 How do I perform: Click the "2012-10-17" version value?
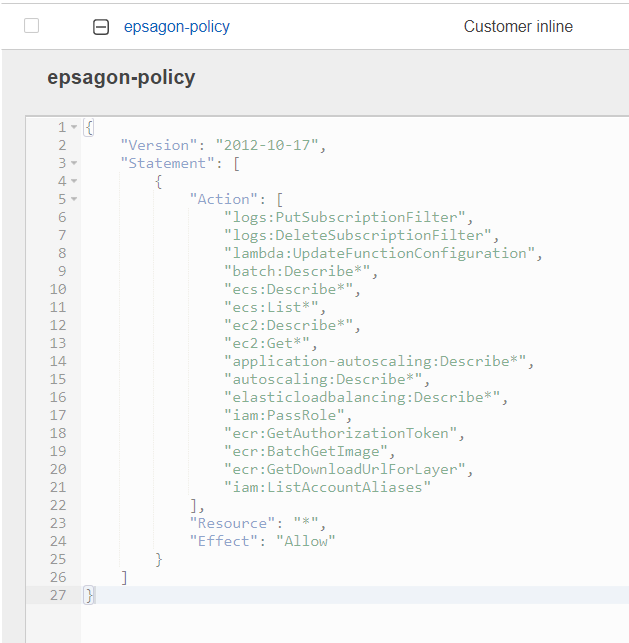[267, 146]
